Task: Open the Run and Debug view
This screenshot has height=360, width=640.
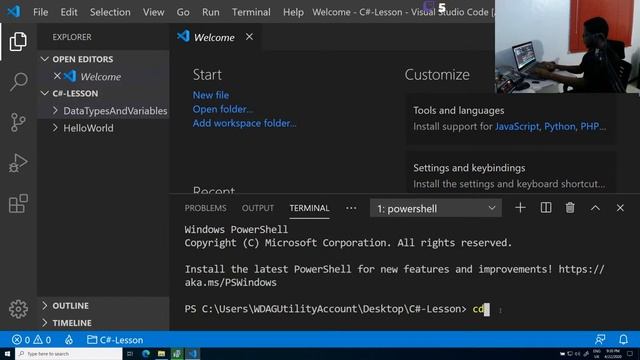Action: [x=18, y=163]
